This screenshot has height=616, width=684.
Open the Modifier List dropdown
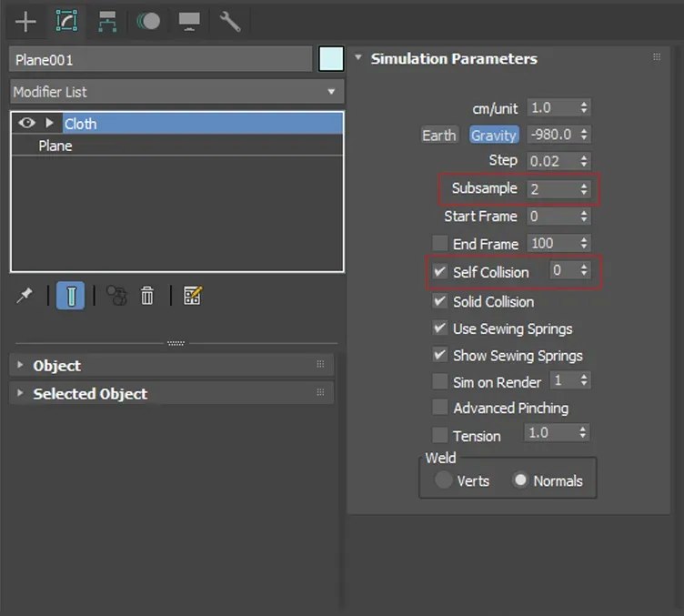click(177, 92)
